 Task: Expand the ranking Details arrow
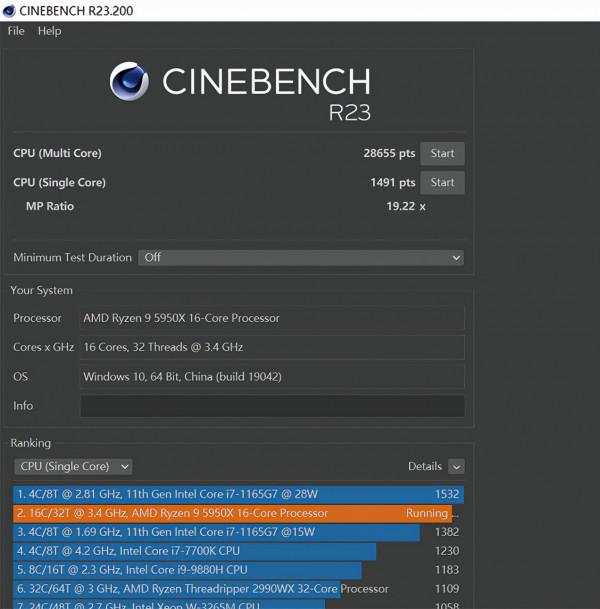[456, 467]
